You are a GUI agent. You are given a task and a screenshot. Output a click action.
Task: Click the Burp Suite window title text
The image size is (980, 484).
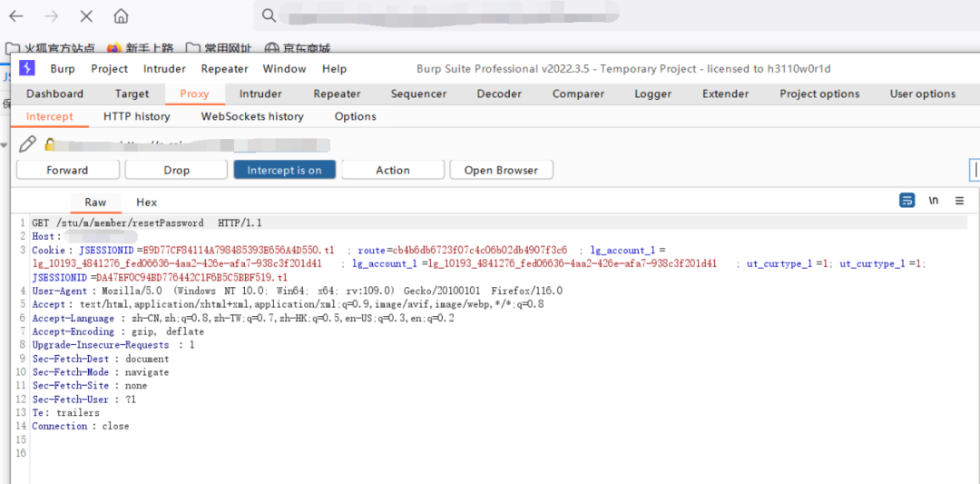tap(623, 69)
